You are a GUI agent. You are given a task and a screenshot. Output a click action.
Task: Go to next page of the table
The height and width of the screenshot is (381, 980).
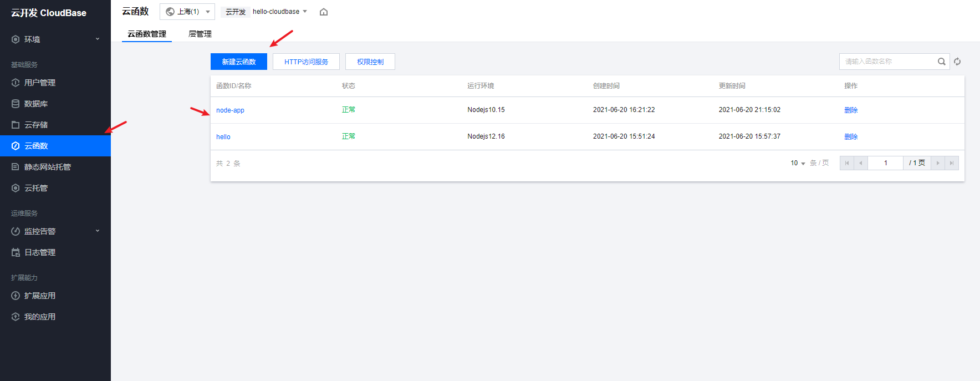pyautogui.click(x=938, y=163)
